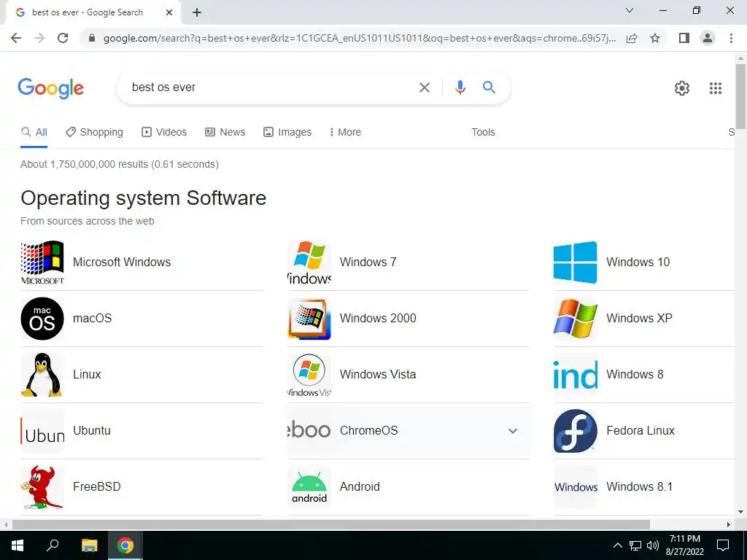Open Google search settings gear

point(682,88)
